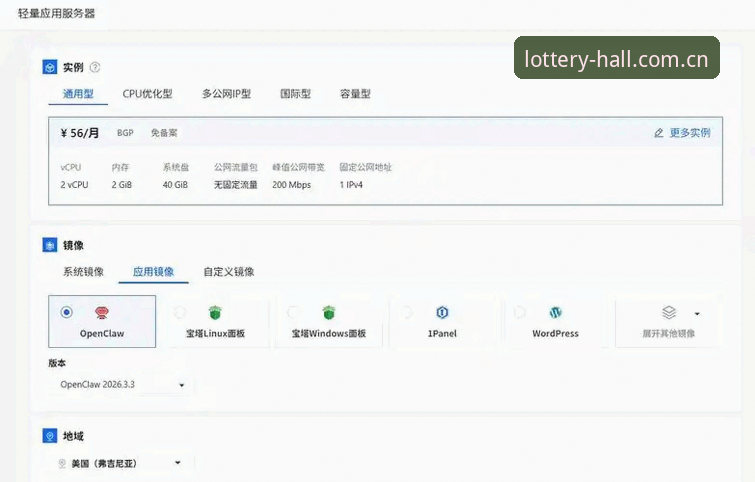The image size is (755, 482).
Task: Click the pencil edit icon next to 更多实例
Action: coord(659,133)
